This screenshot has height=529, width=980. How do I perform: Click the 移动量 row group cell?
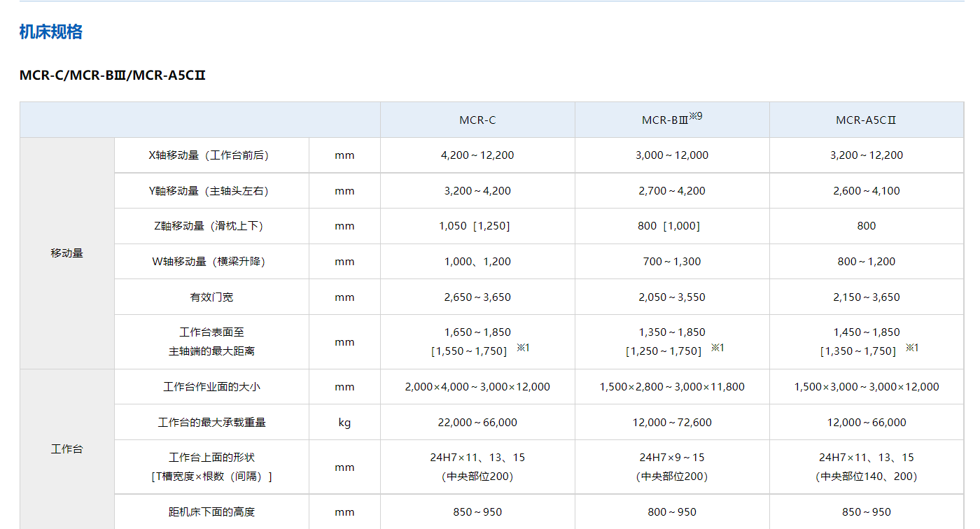point(67,253)
